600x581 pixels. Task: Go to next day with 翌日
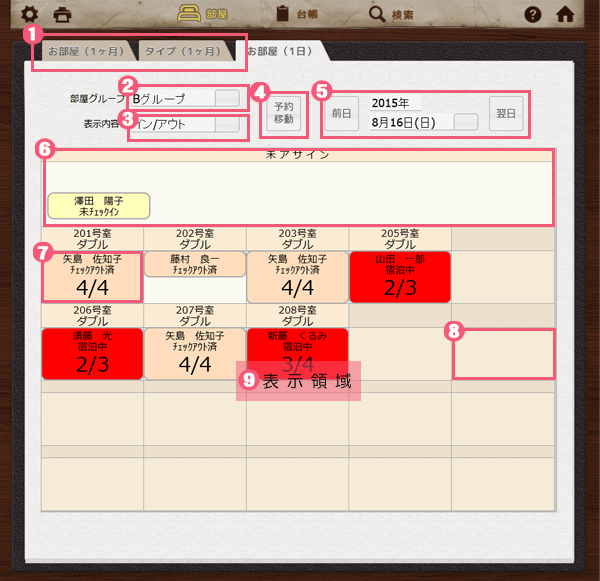click(506, 113)
